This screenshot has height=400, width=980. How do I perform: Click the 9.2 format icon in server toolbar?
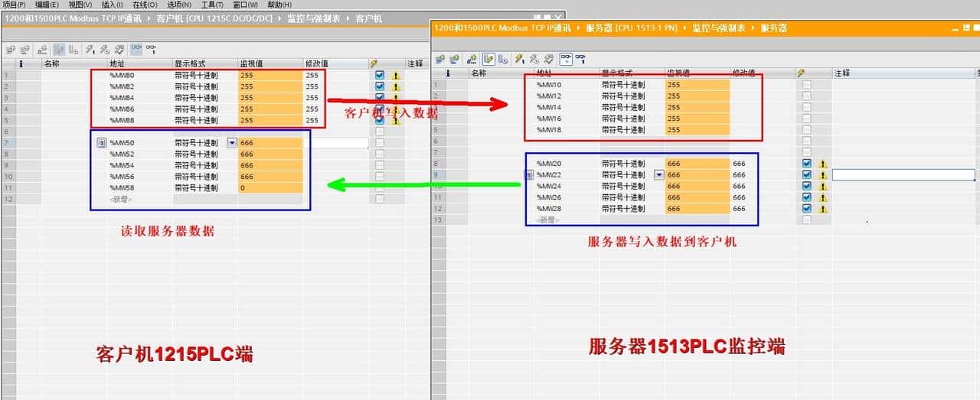click(x=472, y=58)
